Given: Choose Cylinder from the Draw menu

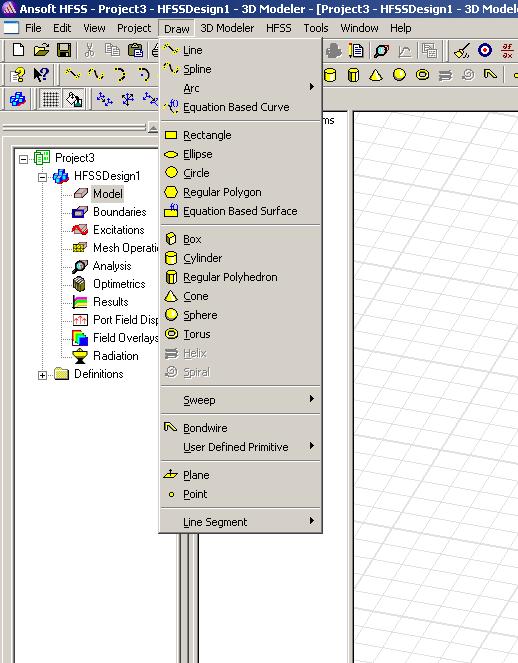Looking at the screenshot, I should [x=240, y=258].
